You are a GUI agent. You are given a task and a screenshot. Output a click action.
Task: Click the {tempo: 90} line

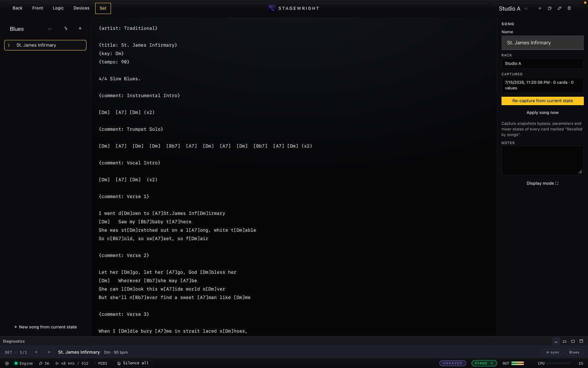point(114,62)
